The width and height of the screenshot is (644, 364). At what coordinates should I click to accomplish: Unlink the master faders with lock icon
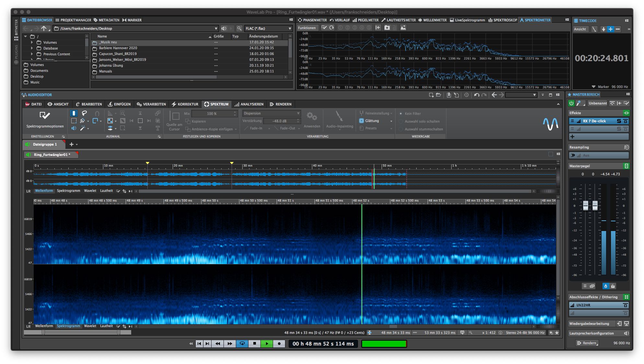[613, 286]
